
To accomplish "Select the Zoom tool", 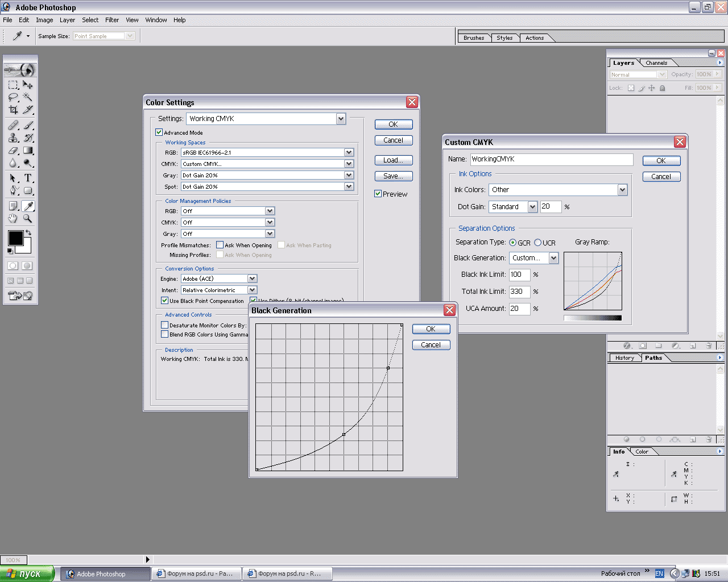I will coord(28,218).
